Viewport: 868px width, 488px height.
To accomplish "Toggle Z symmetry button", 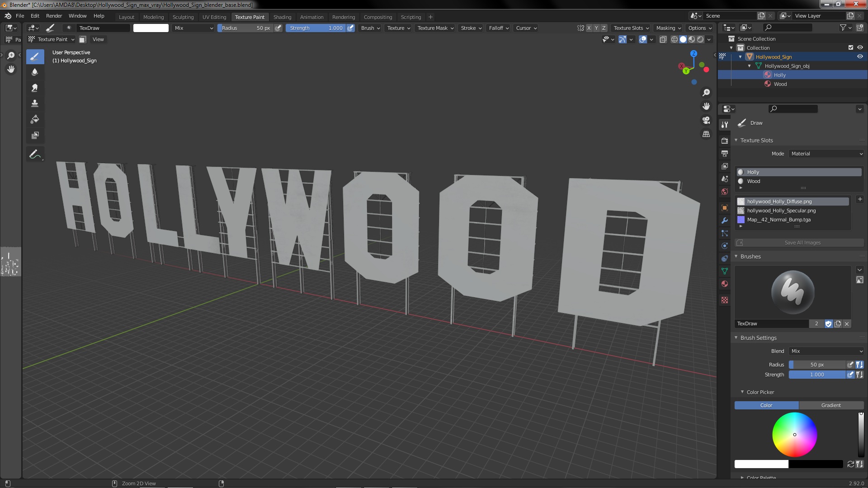I will pyautogui.click(x=604, y=28).
